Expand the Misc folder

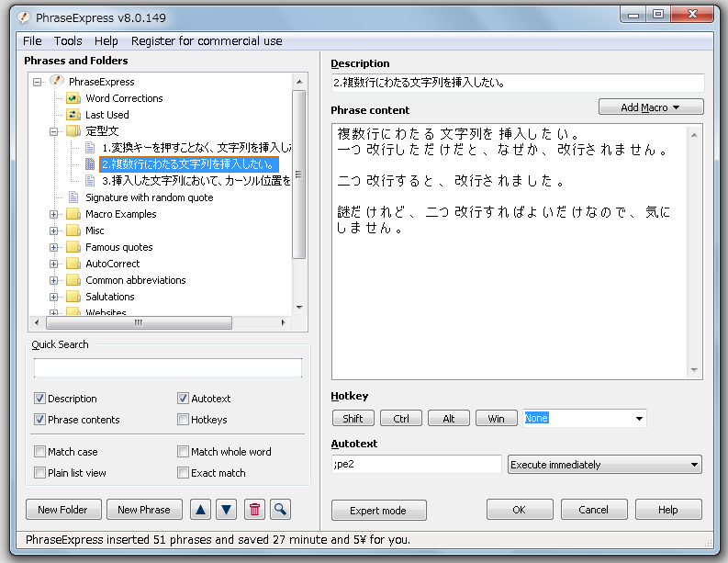[54, 231]
